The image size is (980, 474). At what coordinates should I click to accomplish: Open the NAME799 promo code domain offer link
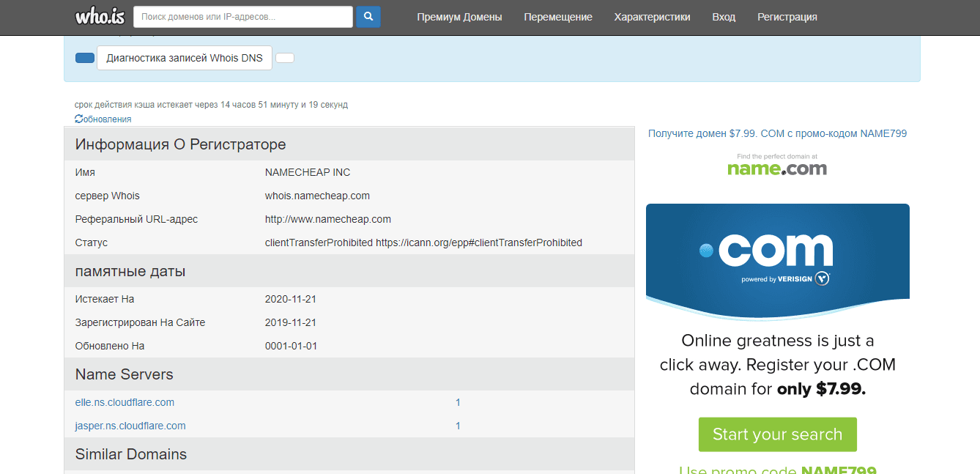pos(777,133)
